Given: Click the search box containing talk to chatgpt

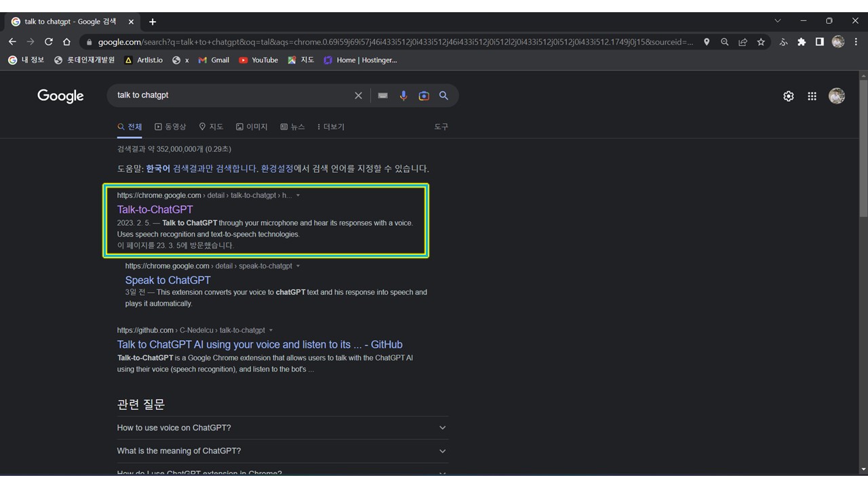Looking at the screenshot, I should click(234, 96).
